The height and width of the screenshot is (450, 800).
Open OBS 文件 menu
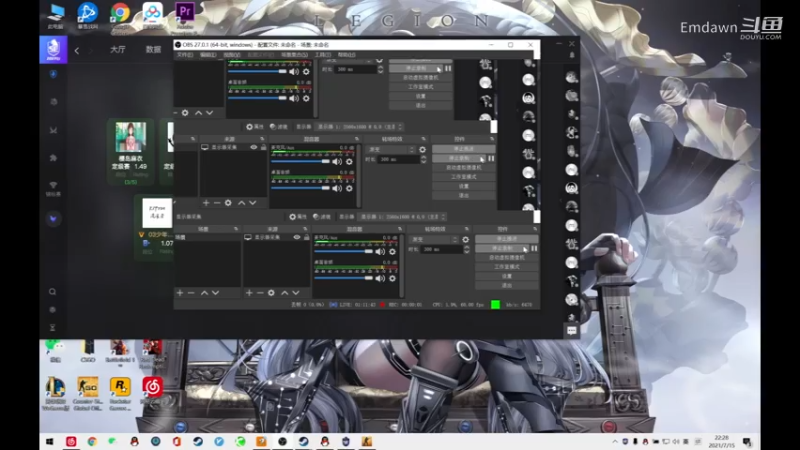(185, 55)
